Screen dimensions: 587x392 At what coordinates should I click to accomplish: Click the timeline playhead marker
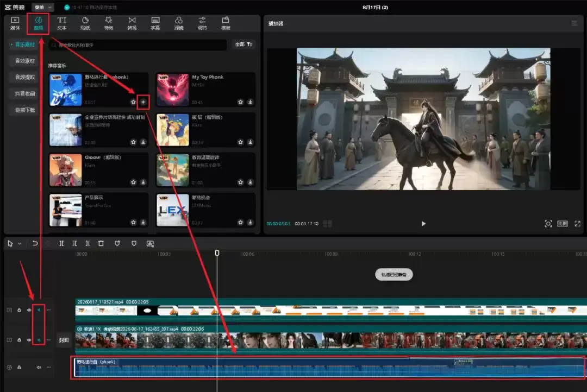[x=217, y=253]
